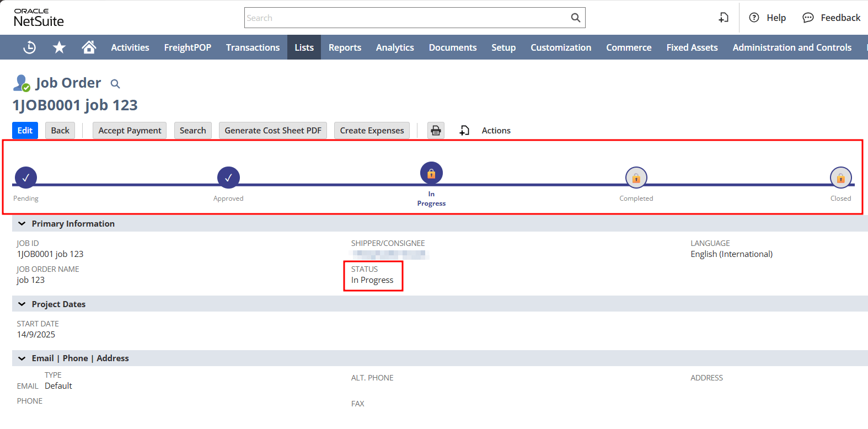Click the global Search input field
868x429 pixels.
tap(405, 18)
